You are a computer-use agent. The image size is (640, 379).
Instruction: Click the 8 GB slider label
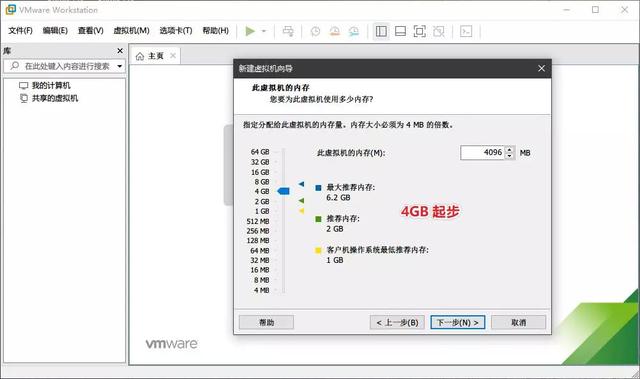[x=262, y=182]
